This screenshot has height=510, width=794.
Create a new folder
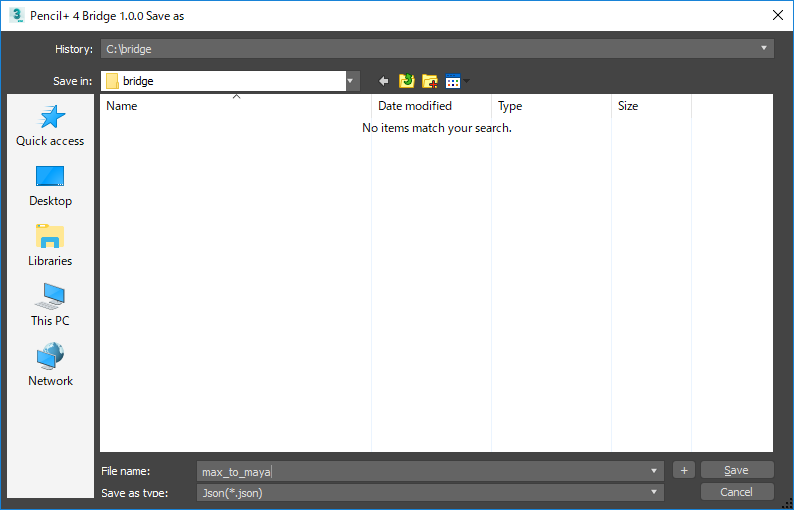[x=430, y=81]
